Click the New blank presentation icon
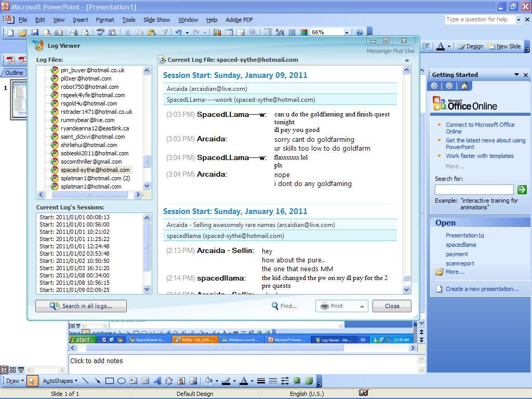The height and width of the screenshot is (399, 532). click(10, 32)
